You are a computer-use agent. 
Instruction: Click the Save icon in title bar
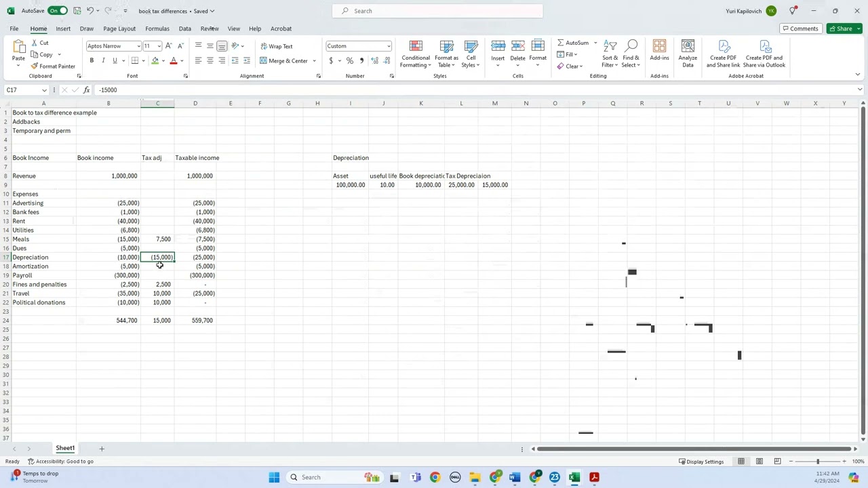click(77, 11)
